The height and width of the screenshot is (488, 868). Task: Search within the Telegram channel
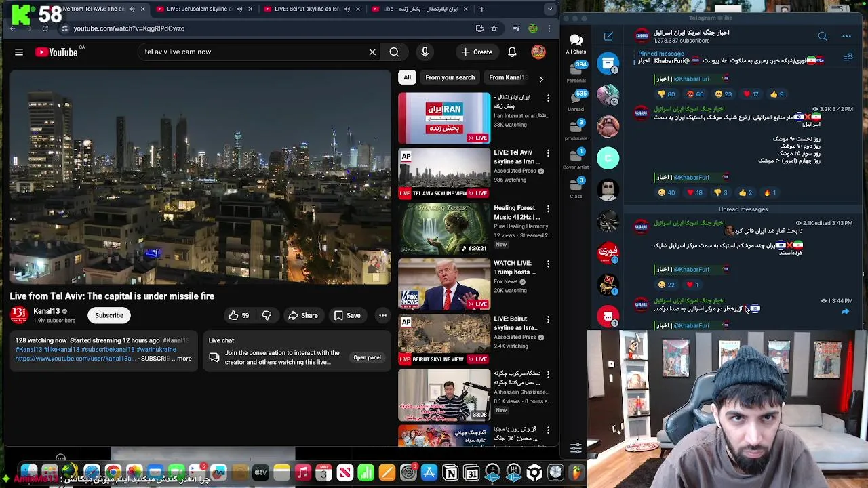click(823, 37)
